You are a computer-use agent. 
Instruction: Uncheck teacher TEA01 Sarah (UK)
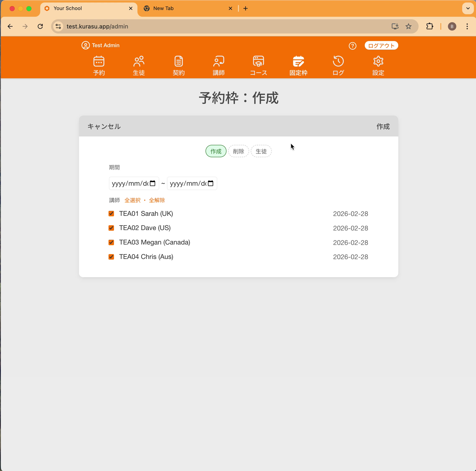tap(111, 214)
